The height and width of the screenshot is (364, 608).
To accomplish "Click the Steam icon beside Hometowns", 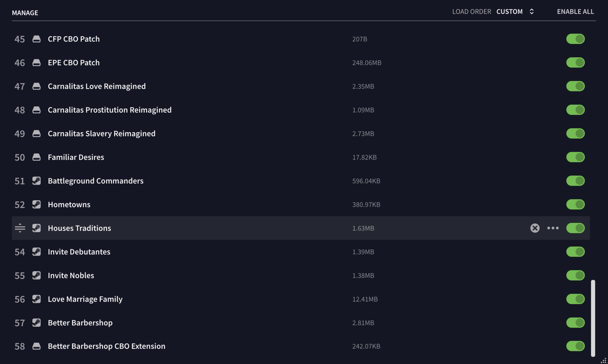I will [36, 204].
